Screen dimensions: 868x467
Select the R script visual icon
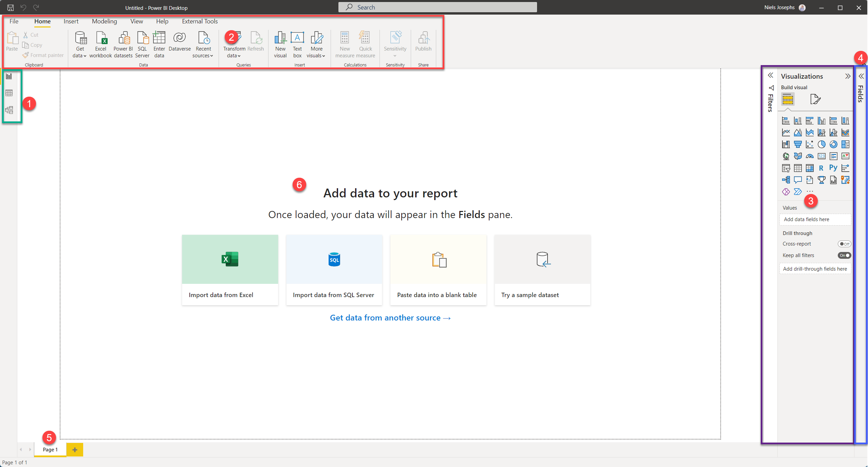(821, 168)
